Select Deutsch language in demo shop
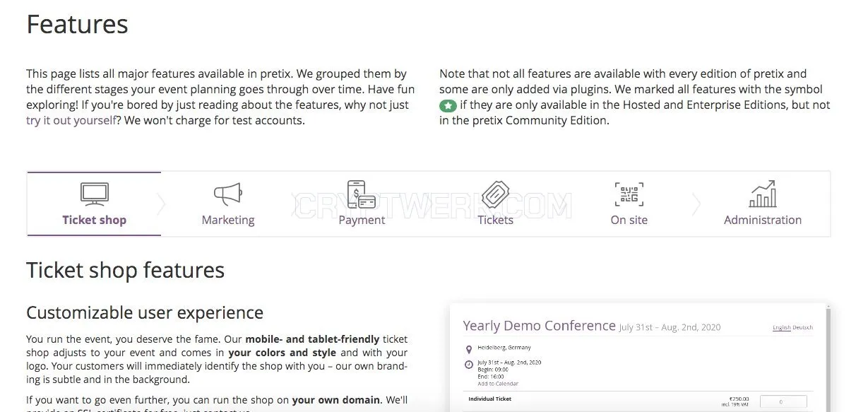 pyautogui.click(x=803, y=328)
